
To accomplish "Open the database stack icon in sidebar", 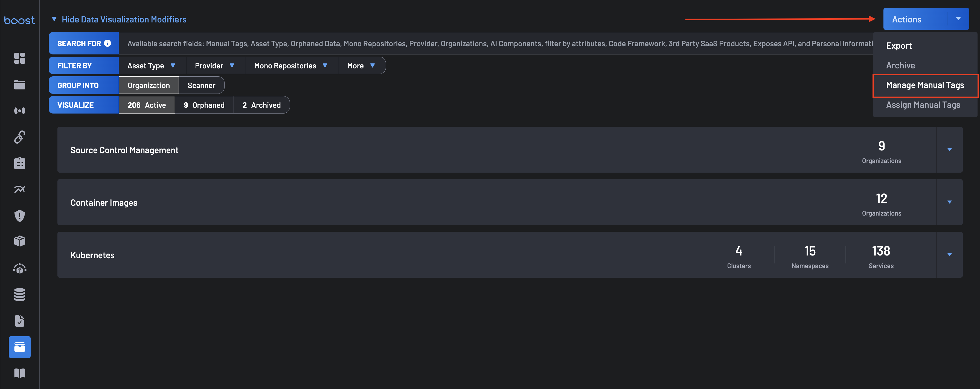I will coord(20,295).
